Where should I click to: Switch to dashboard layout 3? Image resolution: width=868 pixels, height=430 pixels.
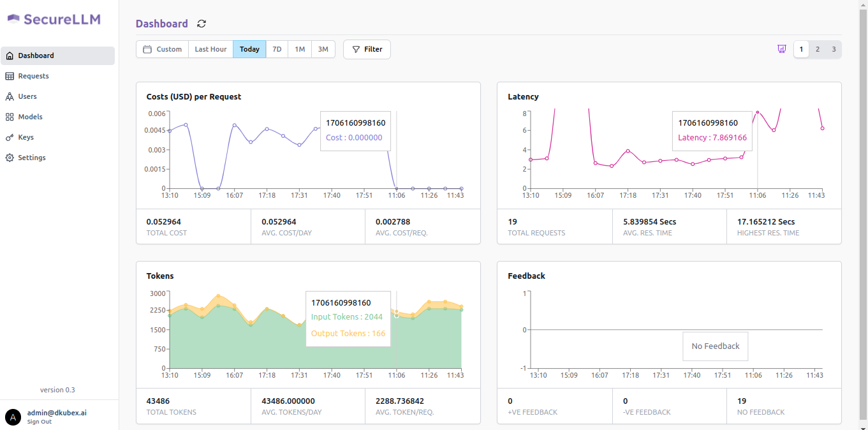833,49
